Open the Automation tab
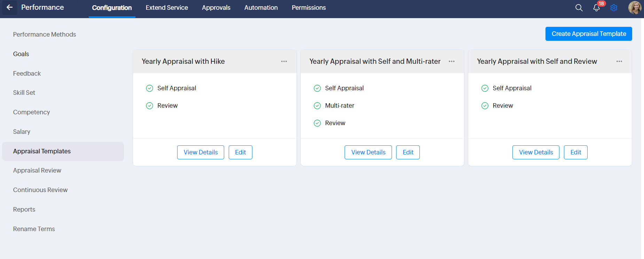The height and width of the screenshot is (259, 644). (261, 8)
